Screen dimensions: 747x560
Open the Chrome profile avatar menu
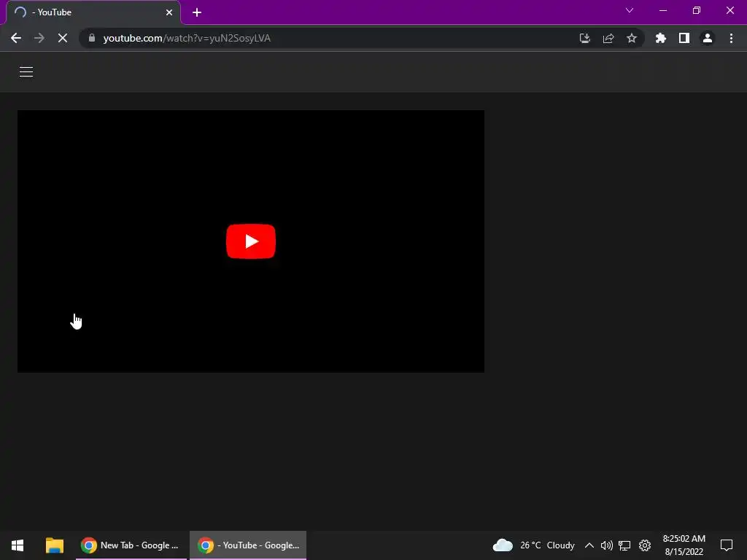point(708,38)
